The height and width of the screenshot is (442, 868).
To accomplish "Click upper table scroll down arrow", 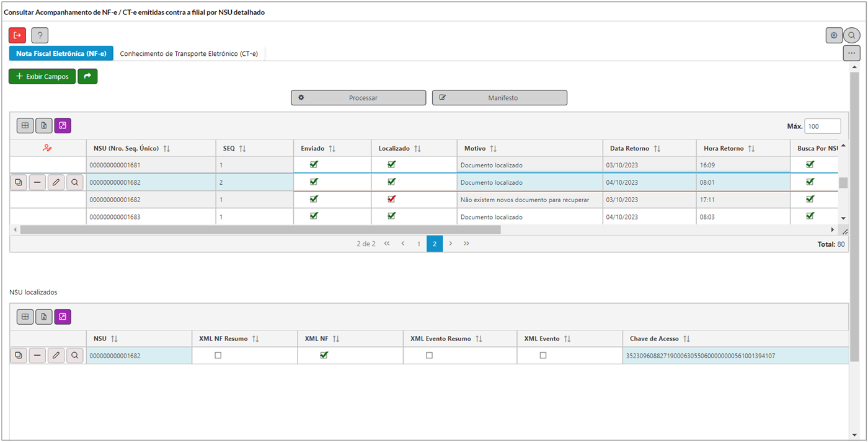I will coord(843,218).
